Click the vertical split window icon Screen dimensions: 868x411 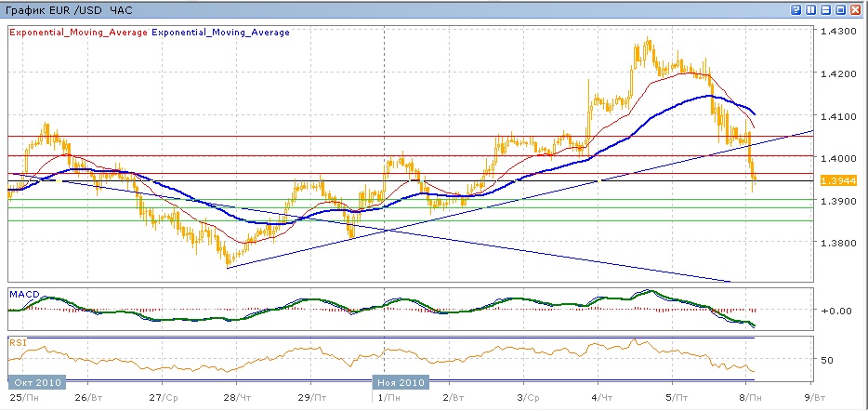[811, 9]
